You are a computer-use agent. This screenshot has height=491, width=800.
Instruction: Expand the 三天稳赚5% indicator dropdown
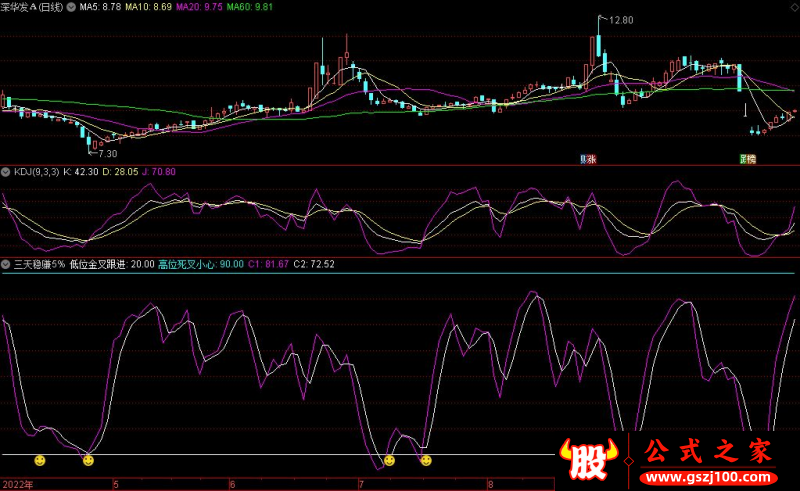[x=6, y=264]
